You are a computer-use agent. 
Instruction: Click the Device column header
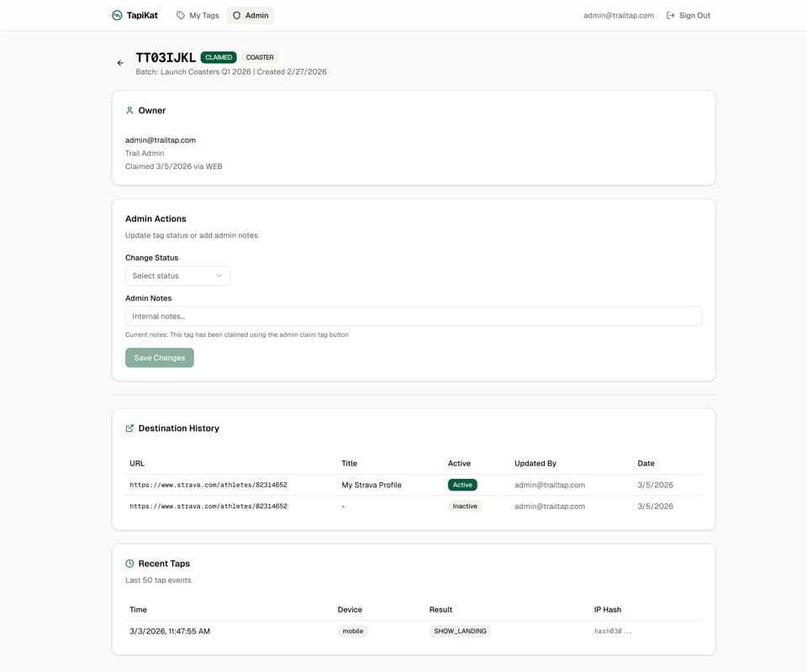click(350, 610)
